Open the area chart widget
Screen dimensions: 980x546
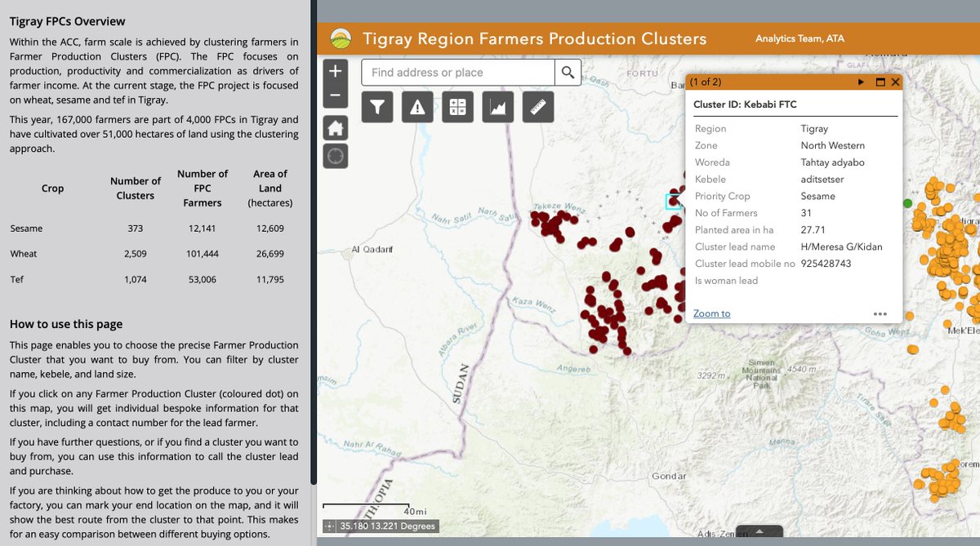tap(497, 107)
